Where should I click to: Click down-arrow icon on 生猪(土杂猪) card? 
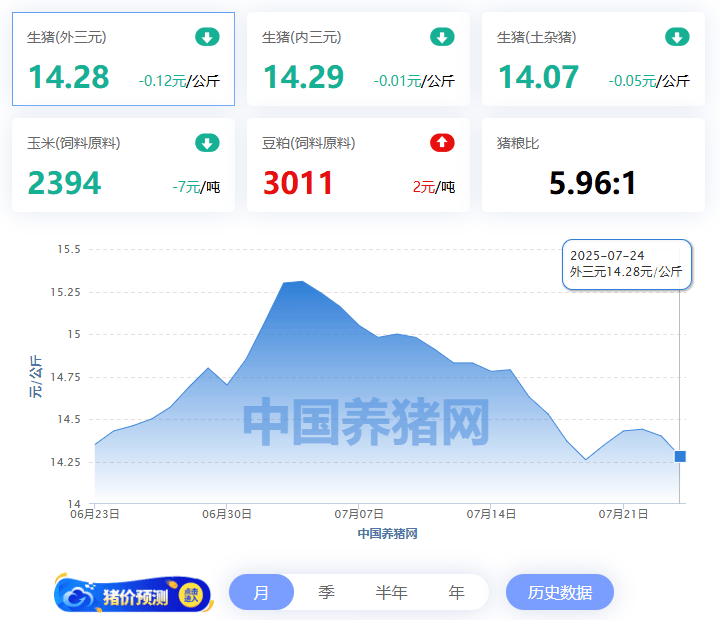pyautogui.click(x=677, y=37)
